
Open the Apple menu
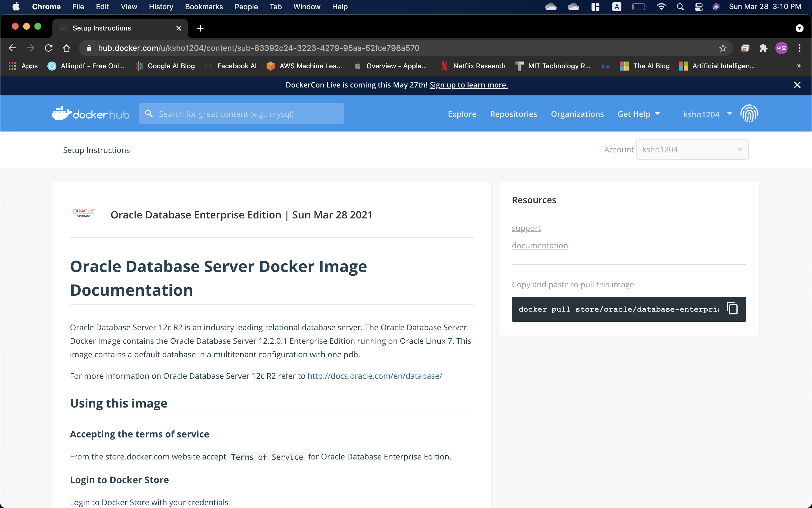[16, 6]
